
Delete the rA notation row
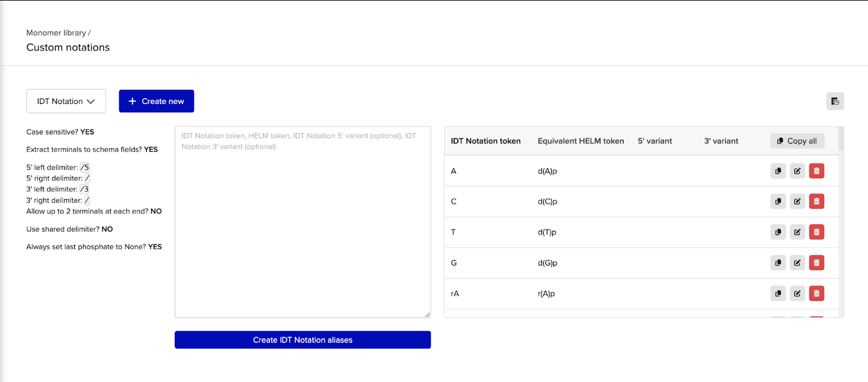(x=816, y=294)
